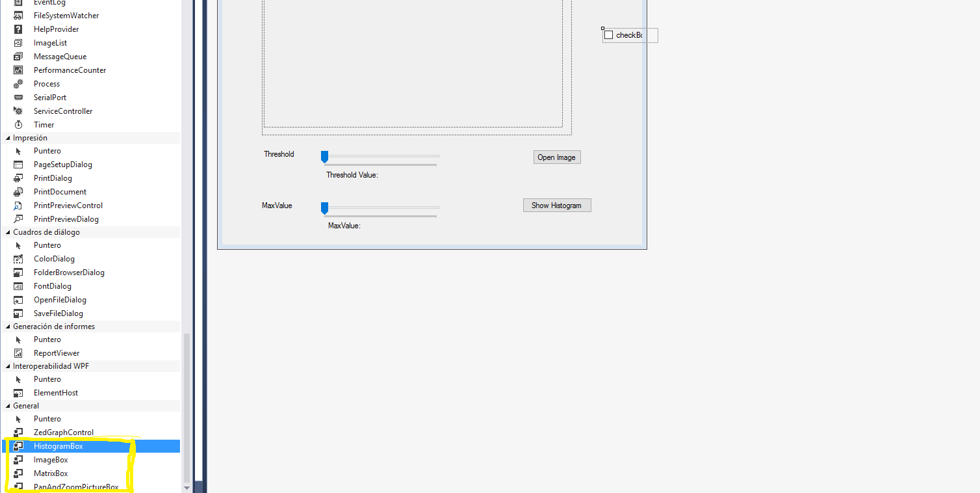Select the ReportViewer control

point(55,353)
